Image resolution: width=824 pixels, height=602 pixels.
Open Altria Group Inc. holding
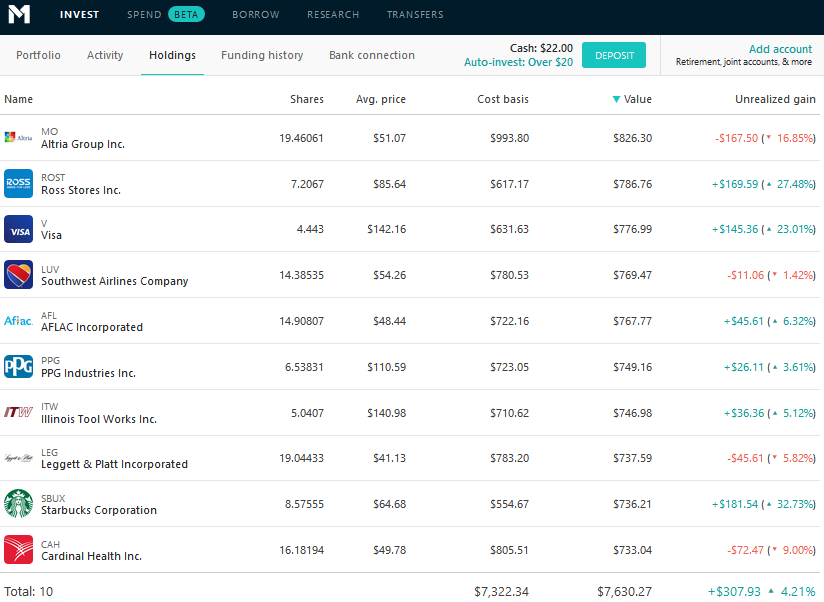83,144
